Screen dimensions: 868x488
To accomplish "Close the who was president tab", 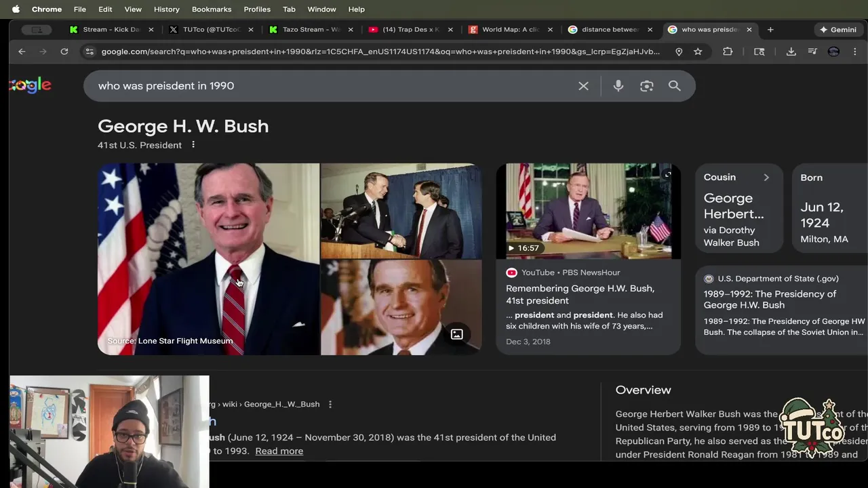I will coord(749,30).
